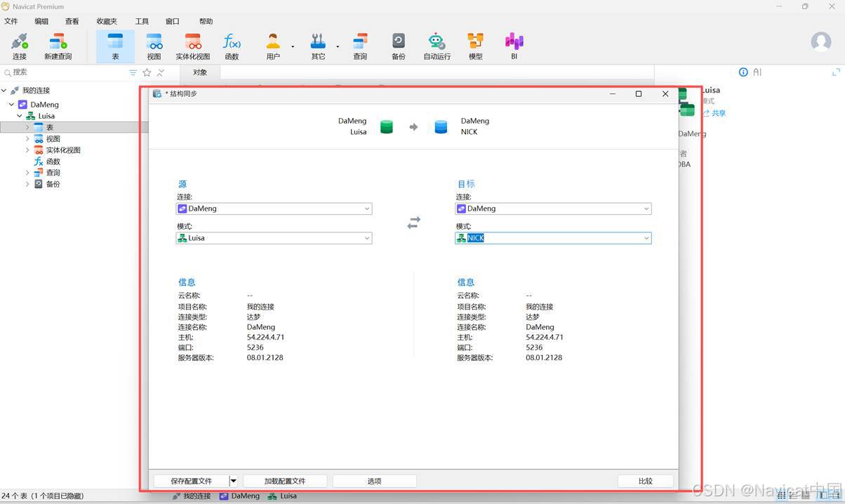Open the 用户 toolbar dropdown arrow
The height and width of the screenshot is (504, 845).
point(293,47)
